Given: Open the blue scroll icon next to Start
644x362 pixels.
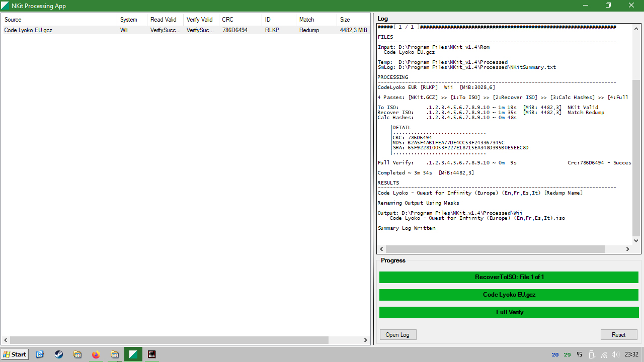Looking at the screenshot, I should tap(40, 354).
